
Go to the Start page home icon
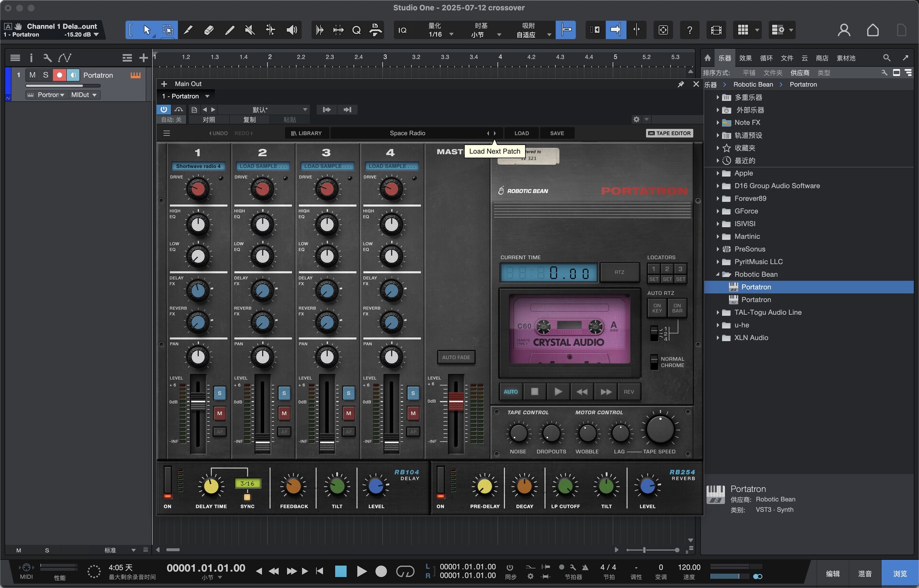(x=873, y=30)
